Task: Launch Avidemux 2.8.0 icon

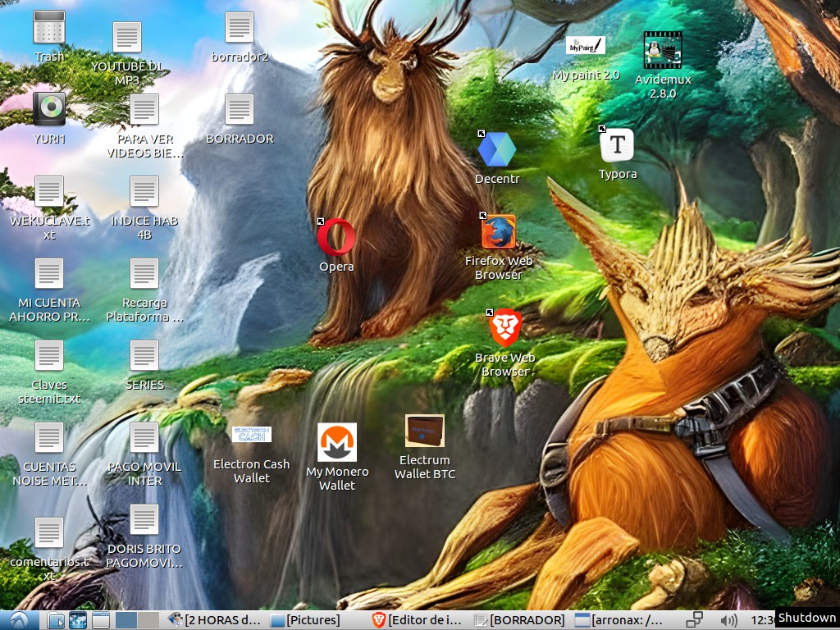Action: (x=663, y=50)
